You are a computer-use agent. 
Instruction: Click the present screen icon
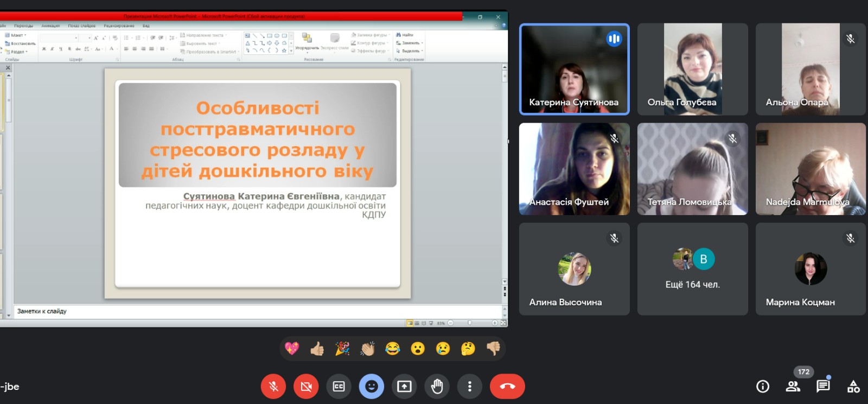(x=404, y=386)
